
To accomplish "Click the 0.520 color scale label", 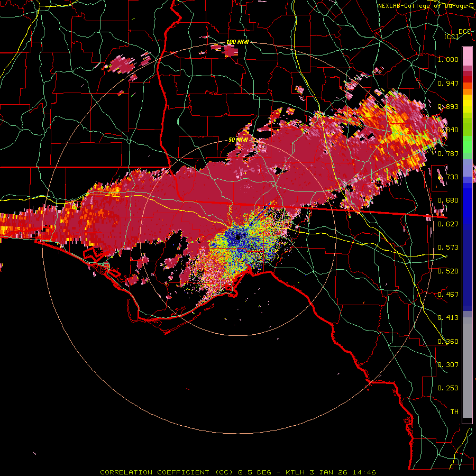I will click(448, 271).
